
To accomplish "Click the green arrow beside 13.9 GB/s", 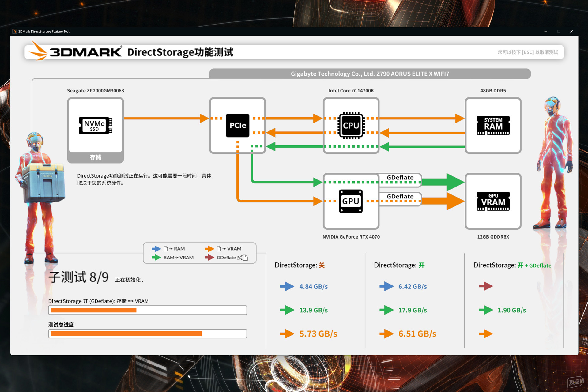I will tap(287, 310).
